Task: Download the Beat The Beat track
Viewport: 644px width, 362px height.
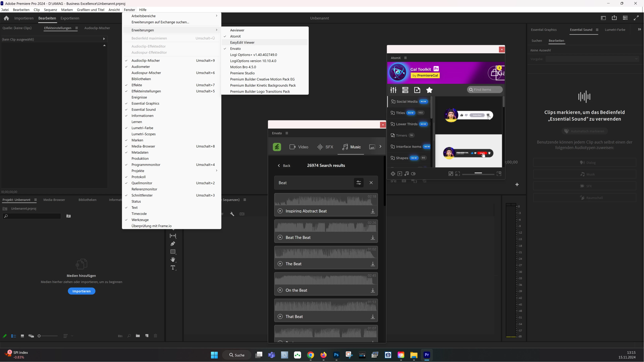Action: (x=372, y=238)
